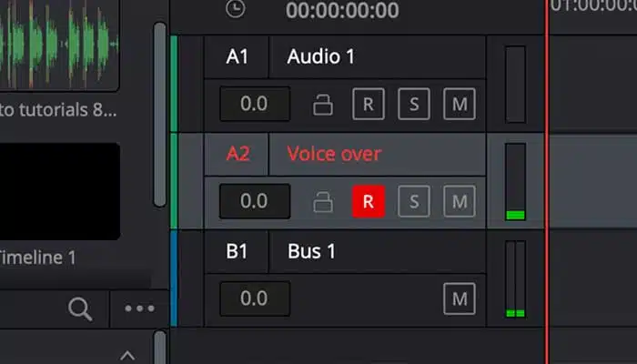Mute the Audio 1 track
The width and height of the screenshot is (637, 364).
pyautogui.click(x=460, y=104)
